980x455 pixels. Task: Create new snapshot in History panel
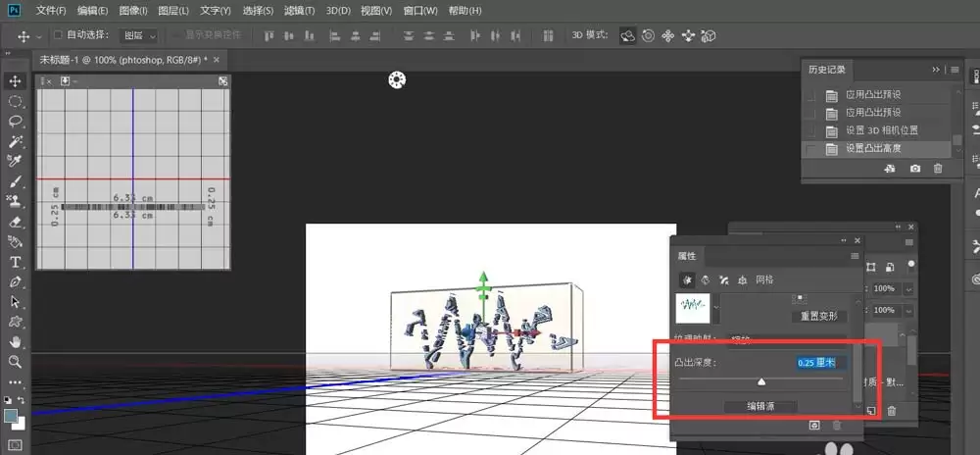(x=915, y=169)
